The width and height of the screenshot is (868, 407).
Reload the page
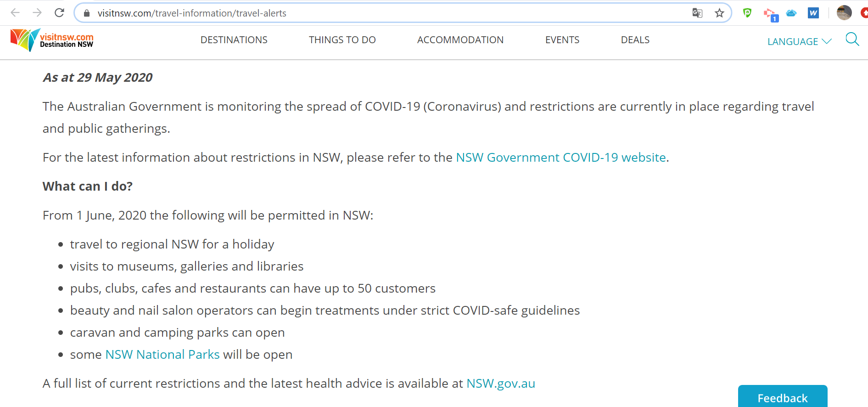(x=59, y=13)
